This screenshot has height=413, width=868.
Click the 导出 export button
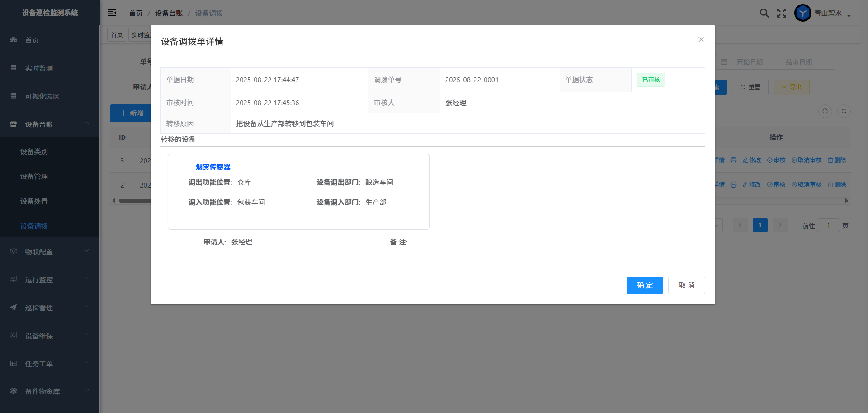tap(791, 88)
